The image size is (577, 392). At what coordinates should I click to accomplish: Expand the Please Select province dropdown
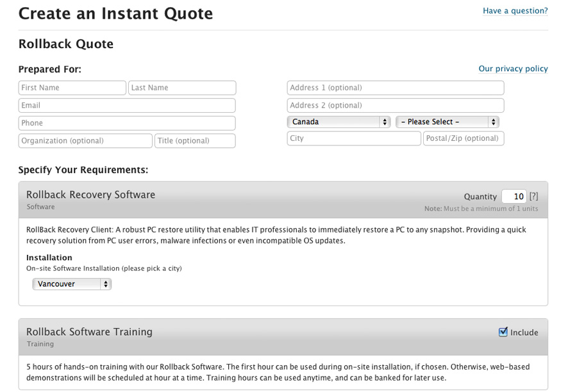[x=447, y=122]
